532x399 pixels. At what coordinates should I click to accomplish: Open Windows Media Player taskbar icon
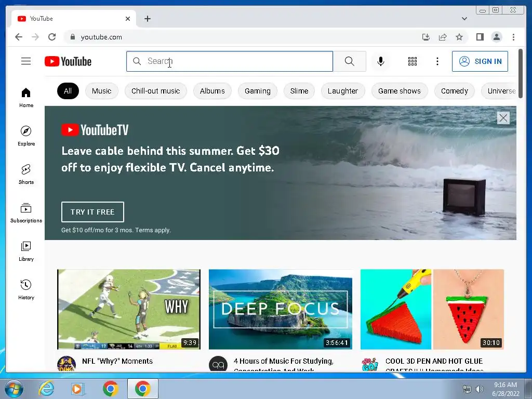pyautogui.click(x=77, y=389)
